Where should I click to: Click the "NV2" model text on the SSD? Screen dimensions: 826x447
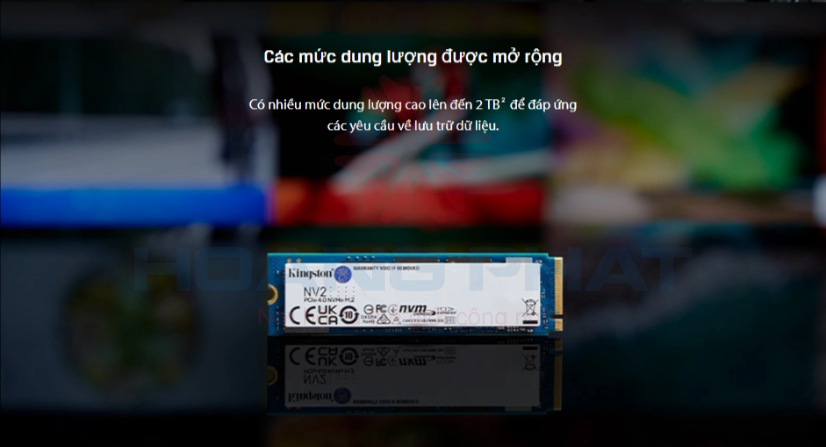pos(314,292)
